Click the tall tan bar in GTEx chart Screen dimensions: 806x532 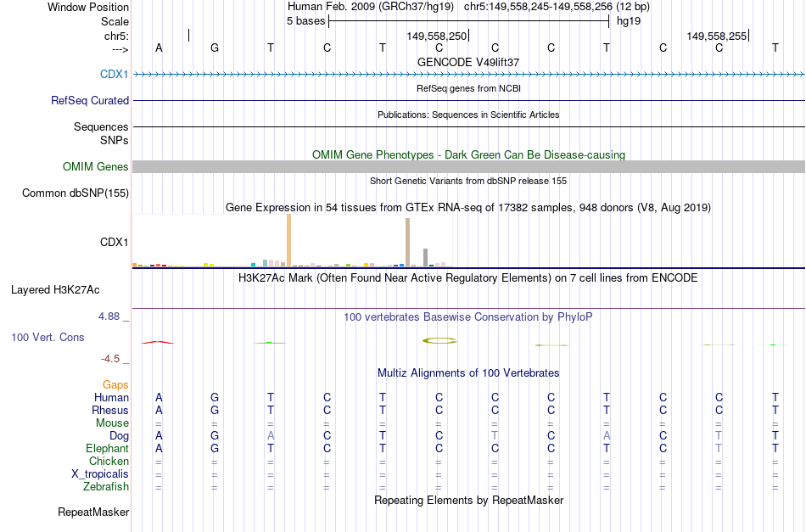[x=407, y=242]
